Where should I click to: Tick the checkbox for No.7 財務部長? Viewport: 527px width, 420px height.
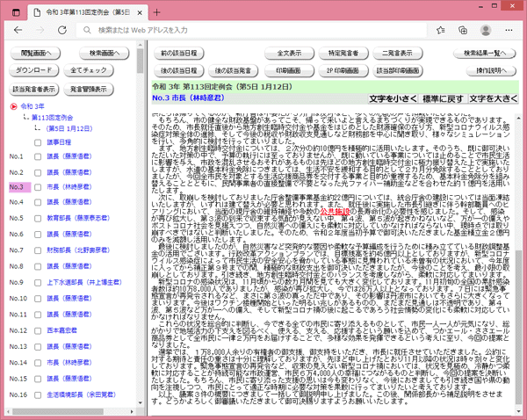[x=38, y=250]
